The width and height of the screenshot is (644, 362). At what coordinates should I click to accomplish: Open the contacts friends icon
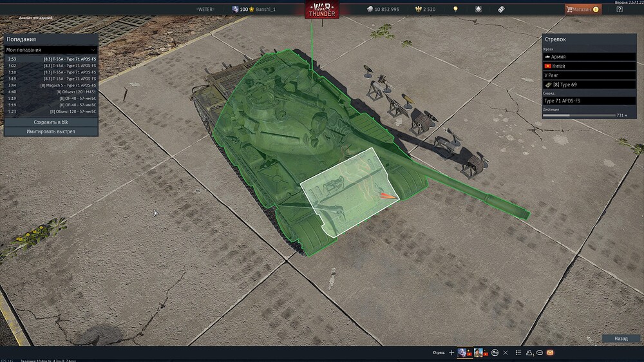point(529,352)
